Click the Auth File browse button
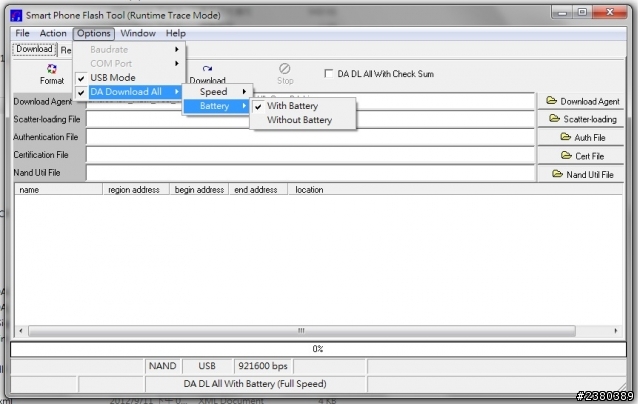Image resolution: width=640 pixels, height=404 pixels. (582, 137)
